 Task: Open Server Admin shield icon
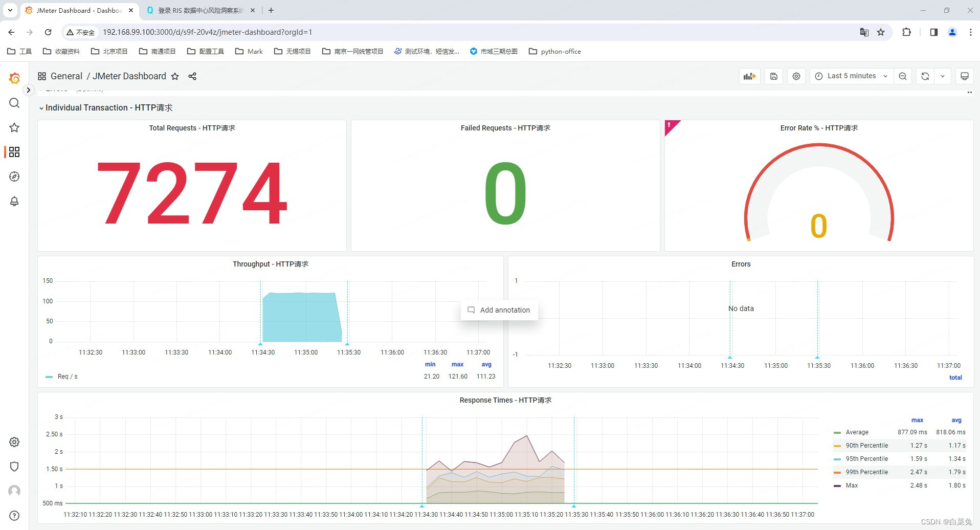pos(14,467)
